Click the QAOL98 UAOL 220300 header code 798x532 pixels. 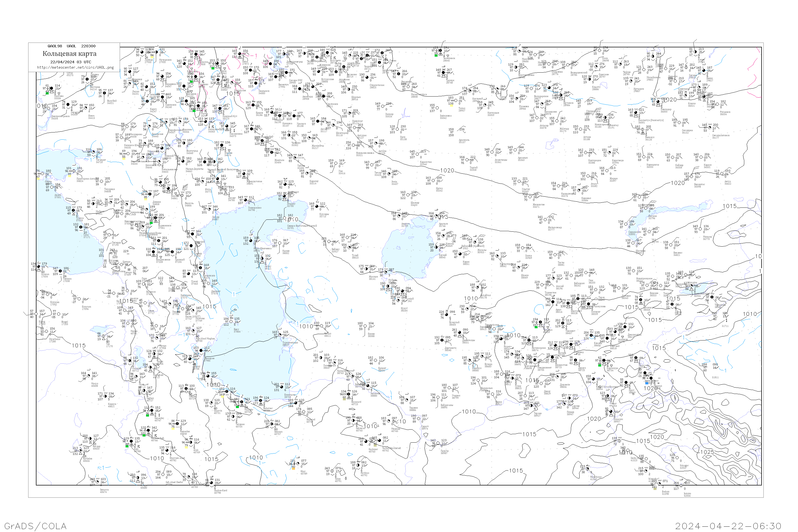[71, 46]
